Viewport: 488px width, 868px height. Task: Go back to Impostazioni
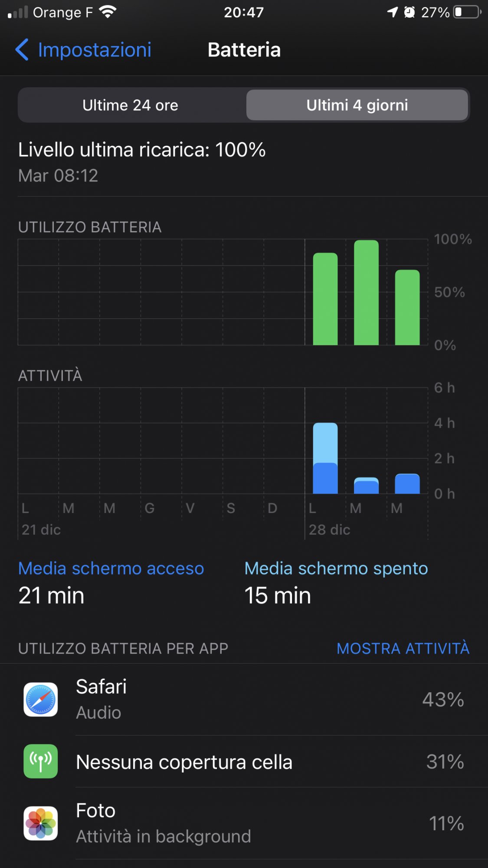coord(95,49)
